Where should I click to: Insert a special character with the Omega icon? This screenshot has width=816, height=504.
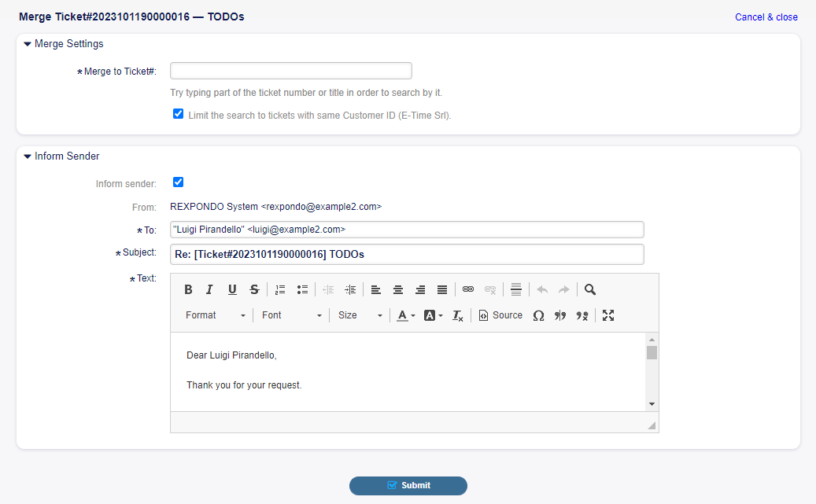click(x=538, y=315)
